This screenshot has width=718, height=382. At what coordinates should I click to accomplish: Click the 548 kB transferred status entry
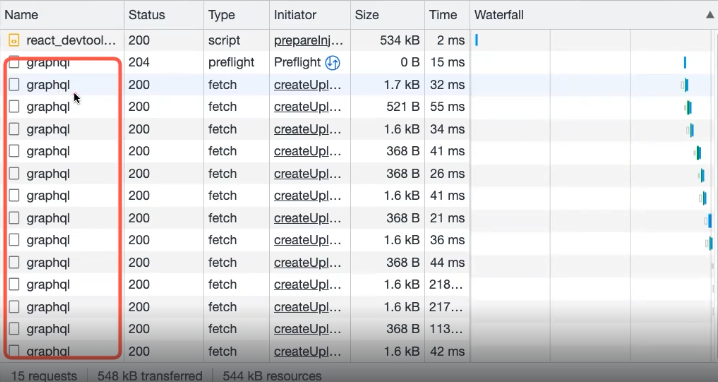150,376
